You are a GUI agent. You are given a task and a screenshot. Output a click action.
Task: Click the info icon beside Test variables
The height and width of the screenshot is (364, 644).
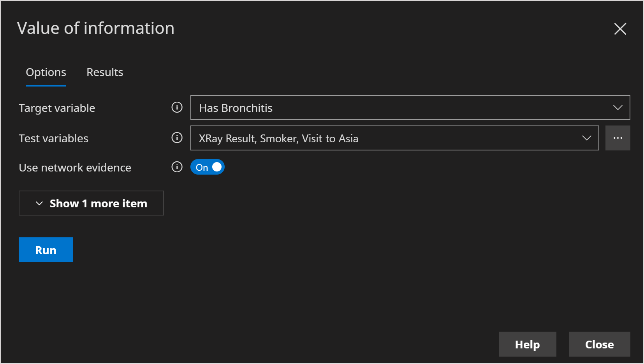tap(177, 138)
